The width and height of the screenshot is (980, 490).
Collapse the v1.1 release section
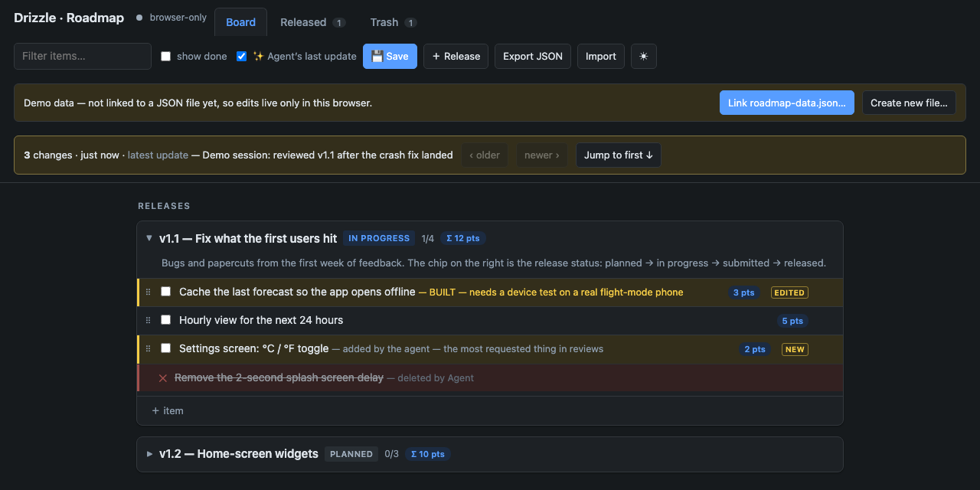click(x=149, y=238)
